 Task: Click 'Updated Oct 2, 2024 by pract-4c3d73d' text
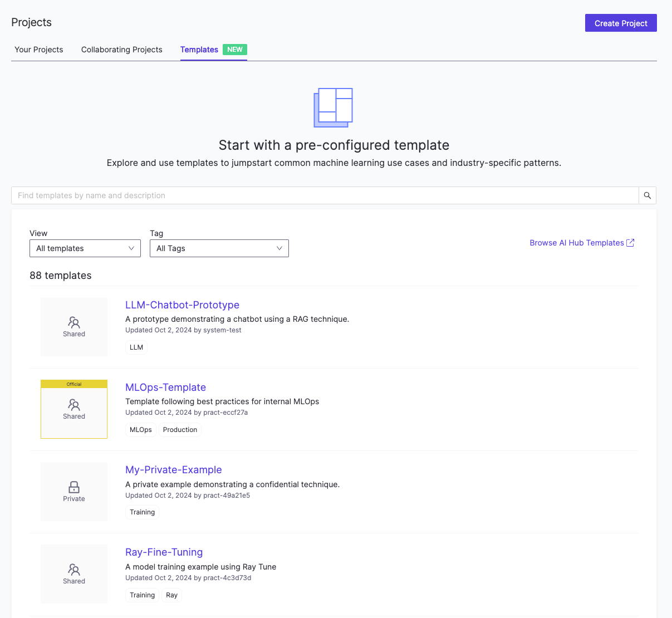click(x=188, y=578)
